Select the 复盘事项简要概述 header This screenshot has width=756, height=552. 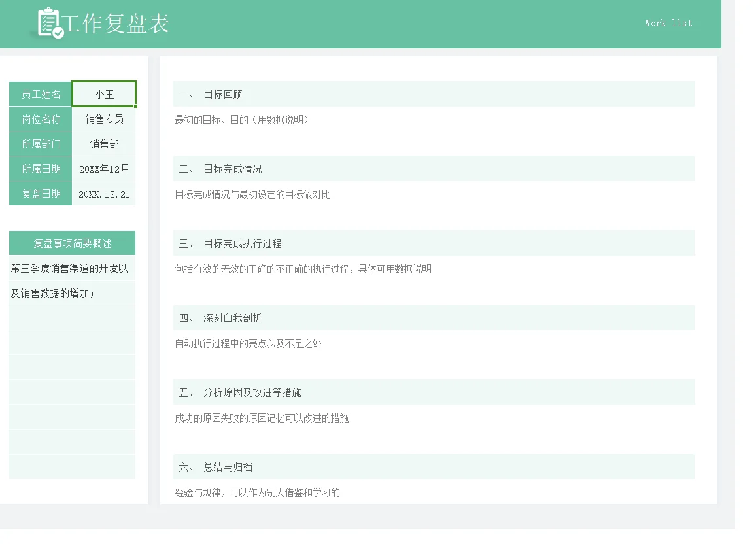(73, 243)
